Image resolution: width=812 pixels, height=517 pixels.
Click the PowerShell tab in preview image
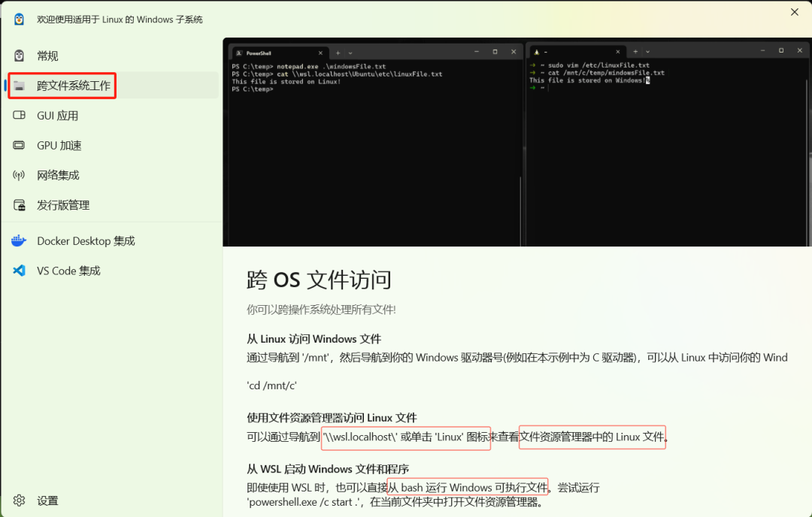click(280, 53)
